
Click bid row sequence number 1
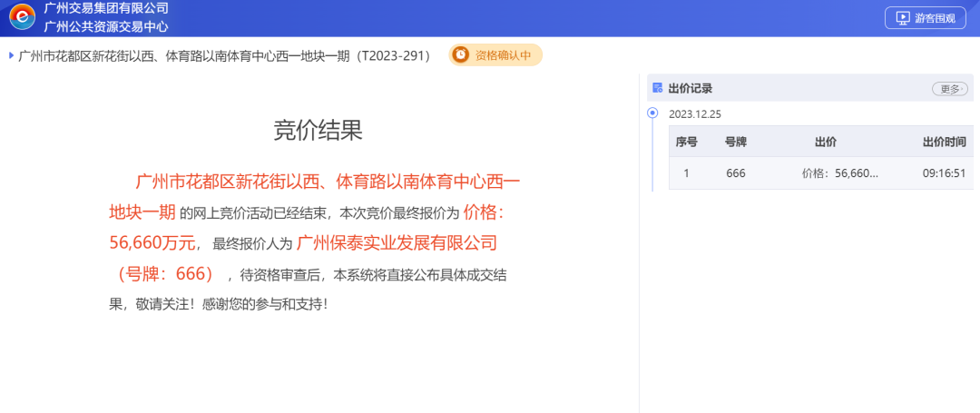pos(686,173)
